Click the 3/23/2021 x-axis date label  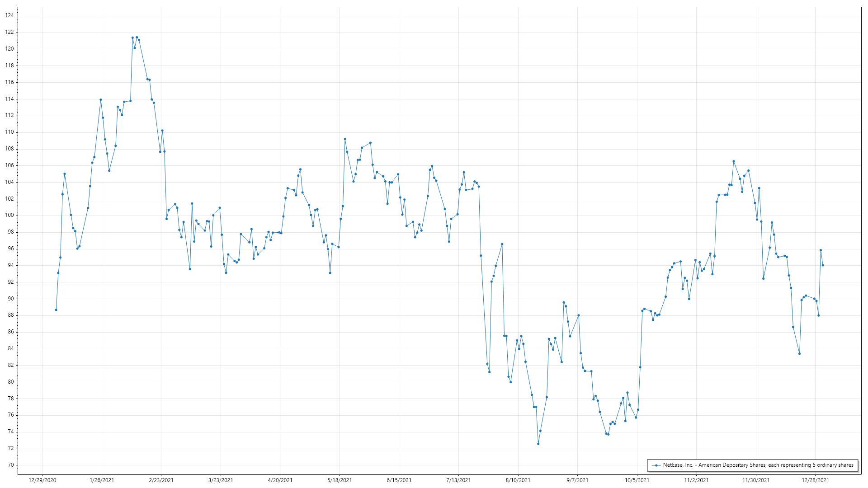pyautogui.click(x=221, y=480)
